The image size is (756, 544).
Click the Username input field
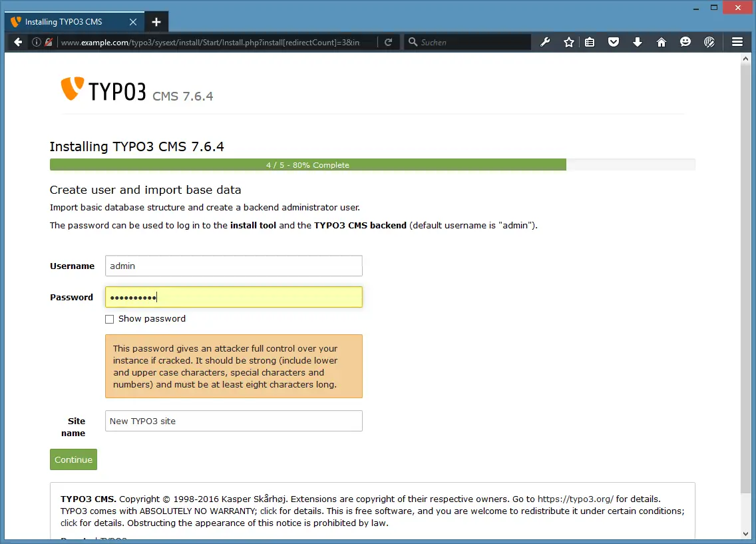[234, 266]
